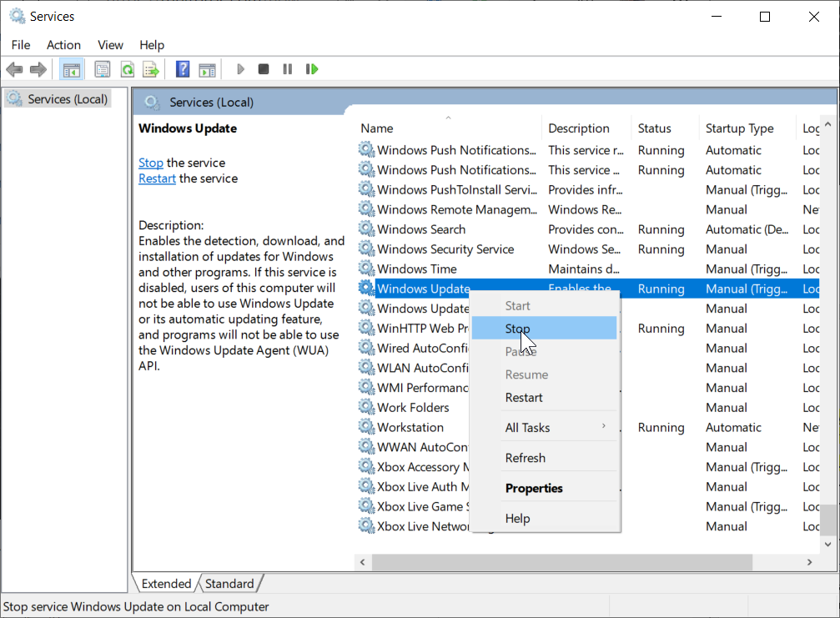
Task: Click the gear icon beside WinHTTP Web Proxy
Action: pyautogui.click(x=366, y=328)
